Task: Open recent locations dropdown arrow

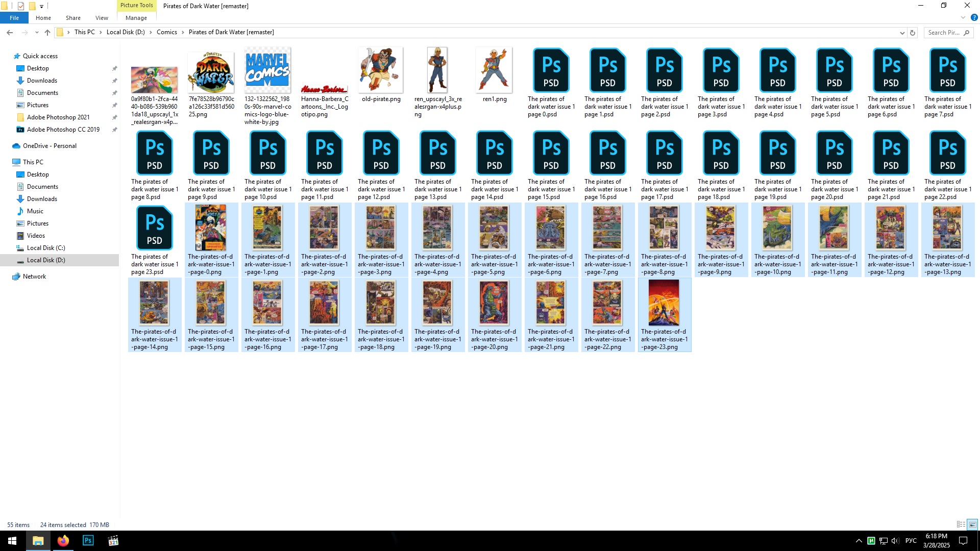Action: coord(37,32)
